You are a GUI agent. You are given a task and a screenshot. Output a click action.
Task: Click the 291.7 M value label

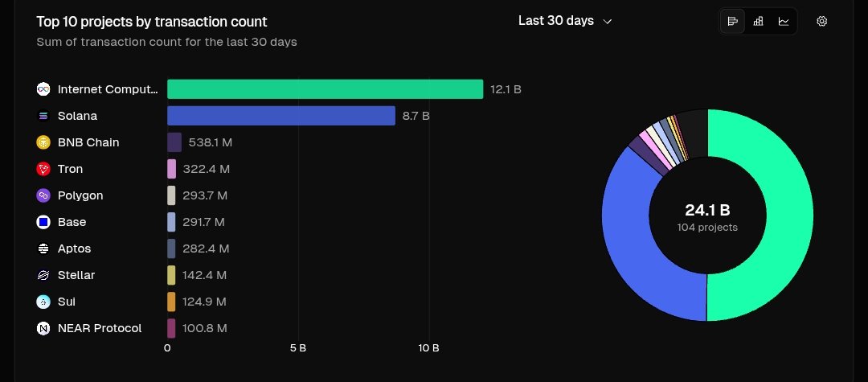click(203, 222)
